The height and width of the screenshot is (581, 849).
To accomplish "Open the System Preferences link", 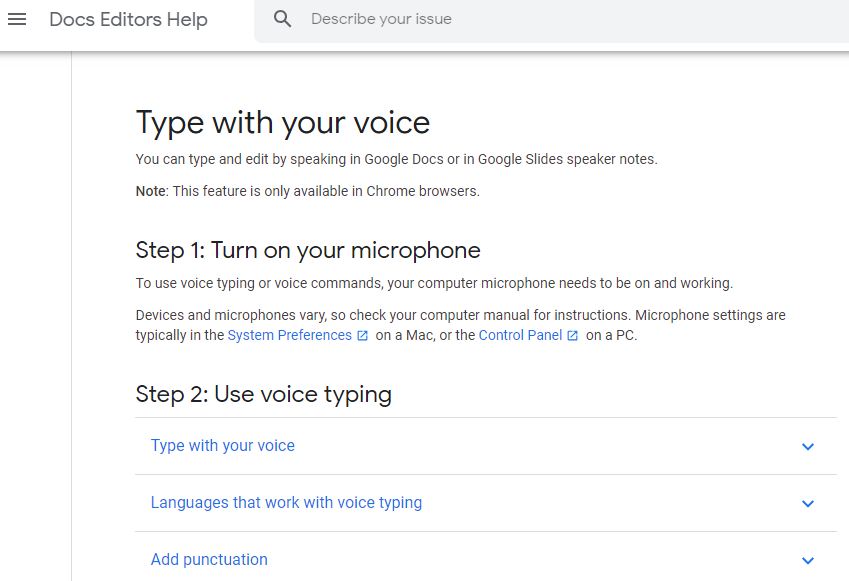I will point(289,335).
